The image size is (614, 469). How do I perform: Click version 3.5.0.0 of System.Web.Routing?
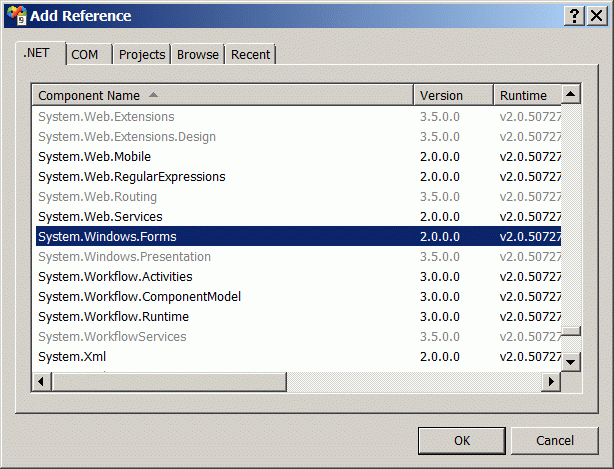coord(440,197)
